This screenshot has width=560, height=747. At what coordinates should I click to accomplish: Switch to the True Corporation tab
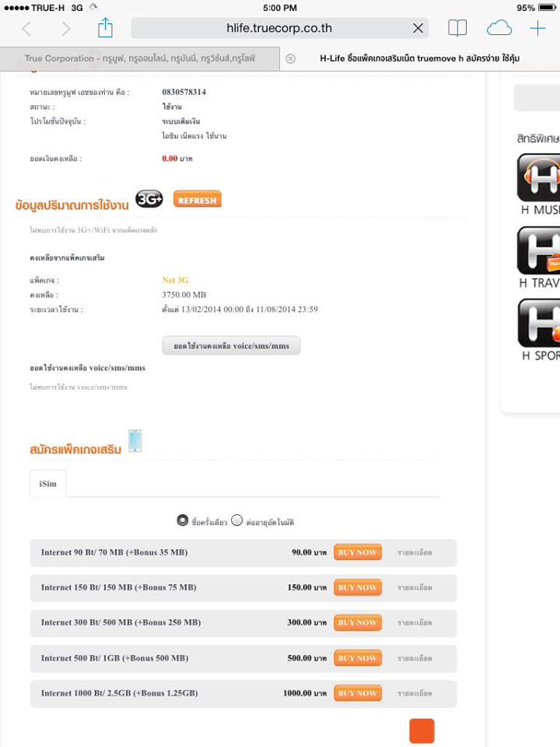point(140,58)
